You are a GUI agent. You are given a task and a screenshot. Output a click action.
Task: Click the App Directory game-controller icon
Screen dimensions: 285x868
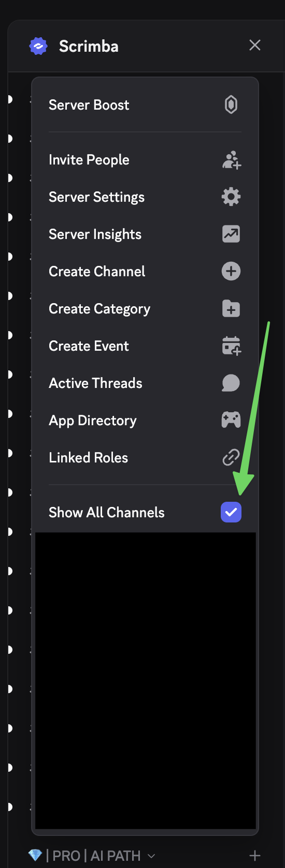(231, 420)
